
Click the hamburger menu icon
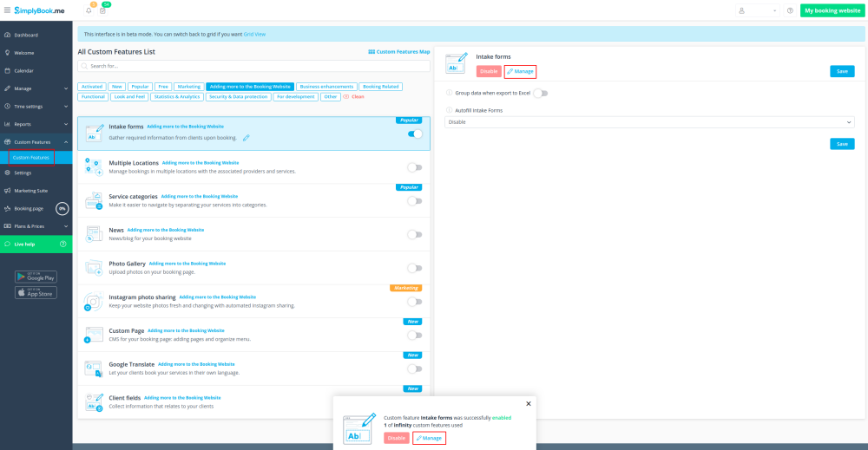[x=7, y=10]
